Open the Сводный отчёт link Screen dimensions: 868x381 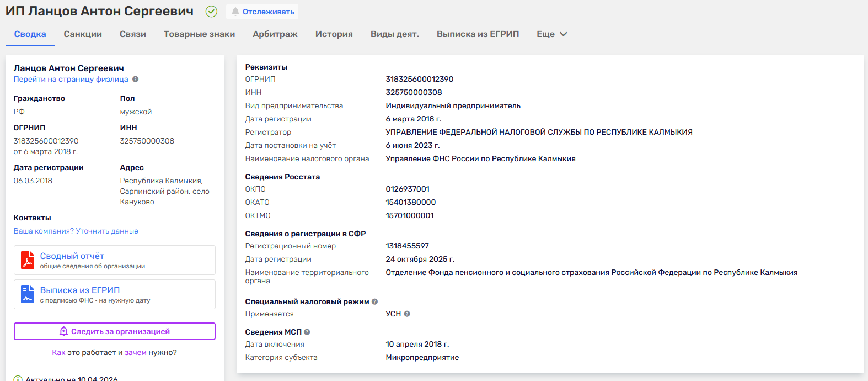pos(72,256)
